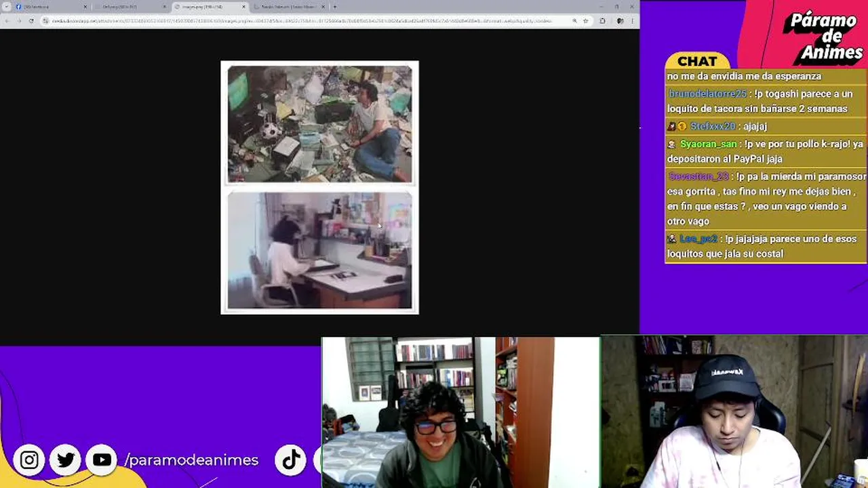Close the fourth browser tab
The image size is (868, 488).
click(x=323, y=7)
